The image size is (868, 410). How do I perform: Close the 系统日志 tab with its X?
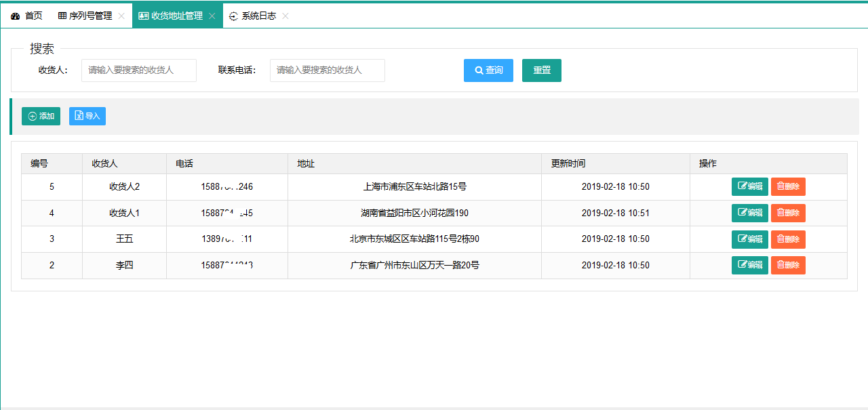tap(285, 16)
